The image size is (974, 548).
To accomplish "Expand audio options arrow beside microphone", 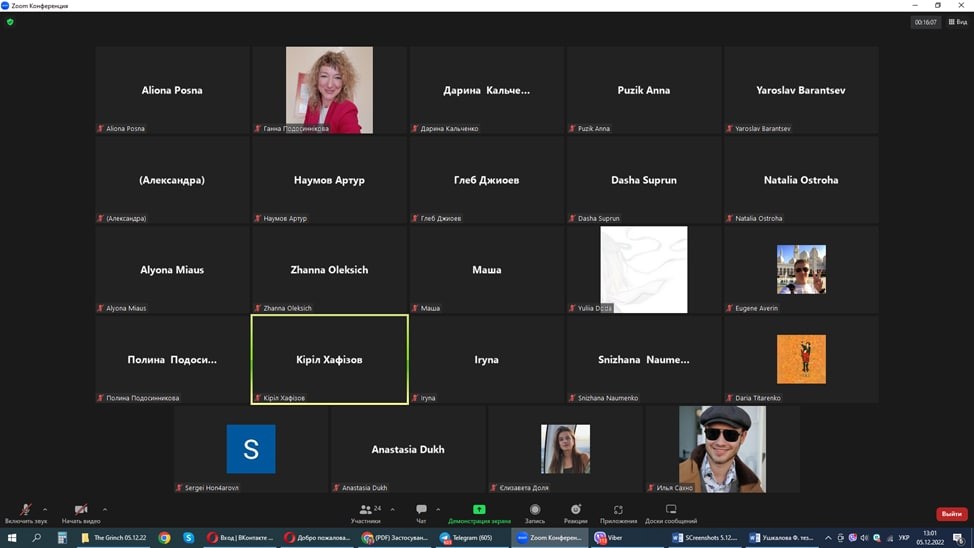I will pyautogui.click(x=45, y=509).
